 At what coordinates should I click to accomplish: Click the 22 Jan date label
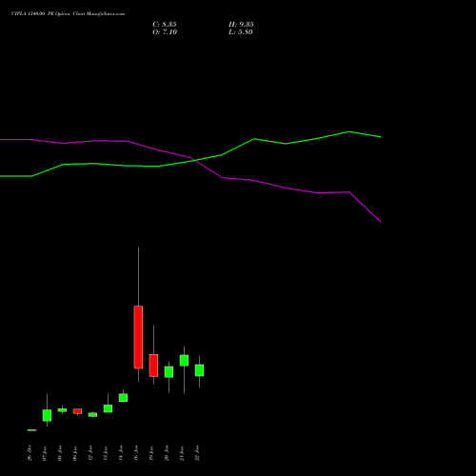click(x=197, y=453)
